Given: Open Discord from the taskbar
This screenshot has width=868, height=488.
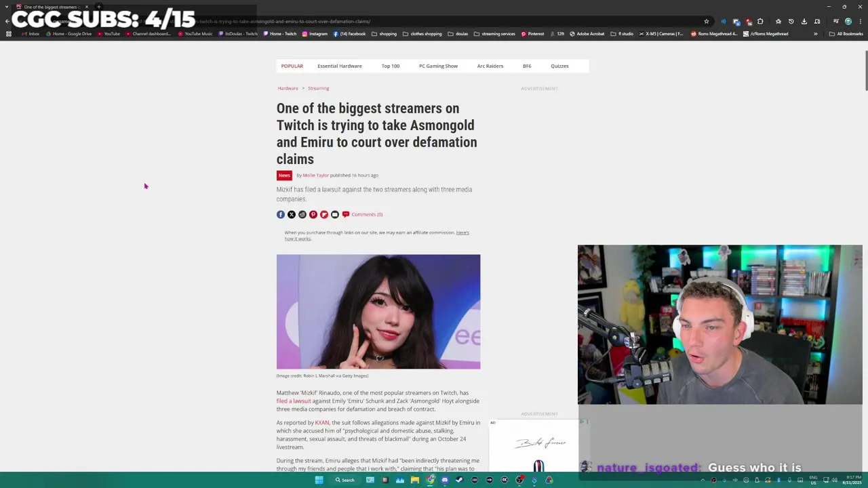Looking at the screenshot, I should (445, 480).
